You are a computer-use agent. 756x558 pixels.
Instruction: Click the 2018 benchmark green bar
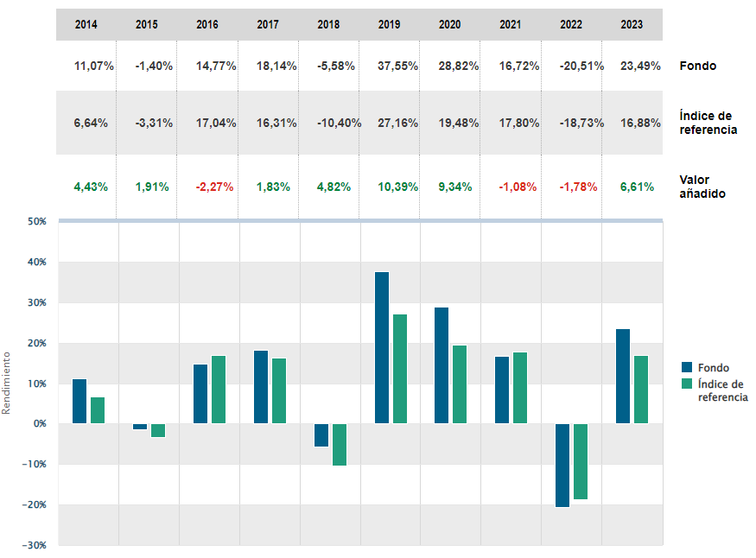(340, 444)
